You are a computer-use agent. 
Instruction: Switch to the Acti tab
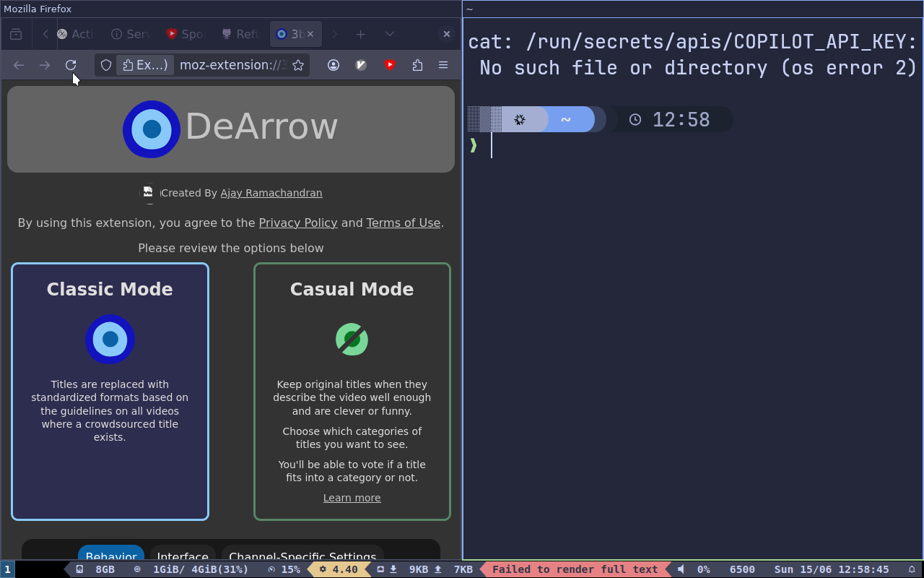[x=75, y=34]
